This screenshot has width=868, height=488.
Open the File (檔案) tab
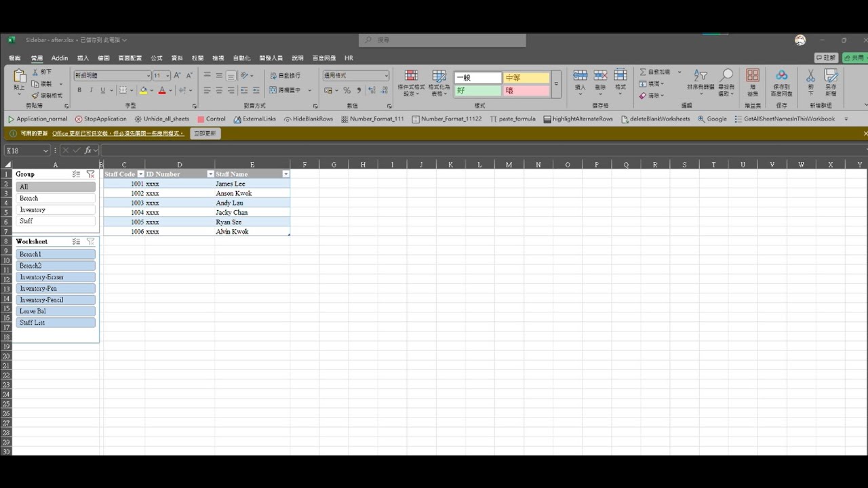[15, 58]
